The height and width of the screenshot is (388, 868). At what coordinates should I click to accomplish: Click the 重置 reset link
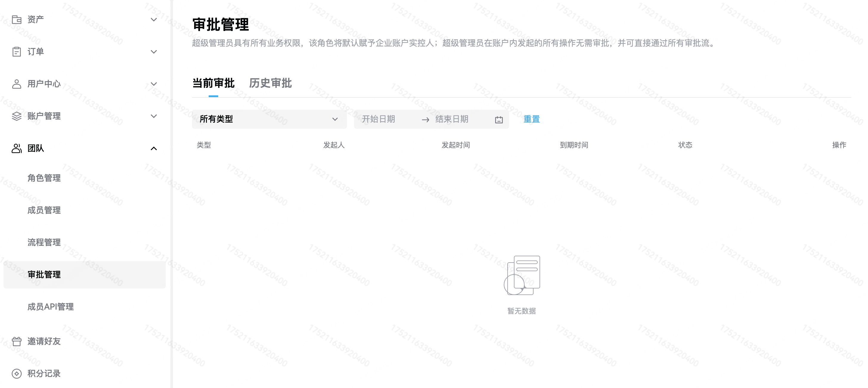532,119
